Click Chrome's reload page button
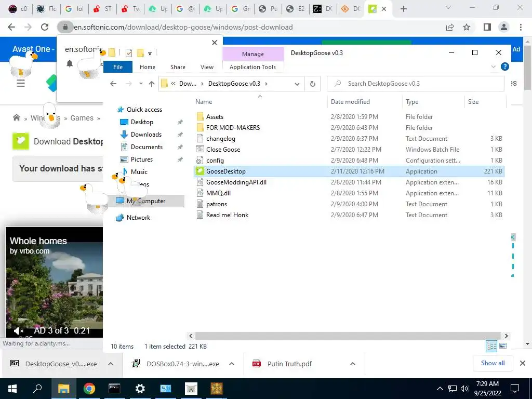Viewport: 532px width, 399px height. coord(45,27)
